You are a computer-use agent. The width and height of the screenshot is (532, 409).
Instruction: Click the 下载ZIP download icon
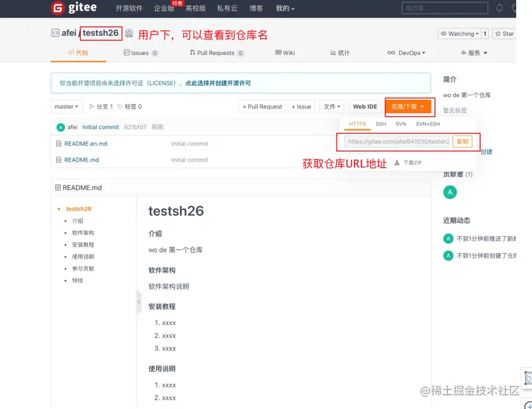point(397,163)
